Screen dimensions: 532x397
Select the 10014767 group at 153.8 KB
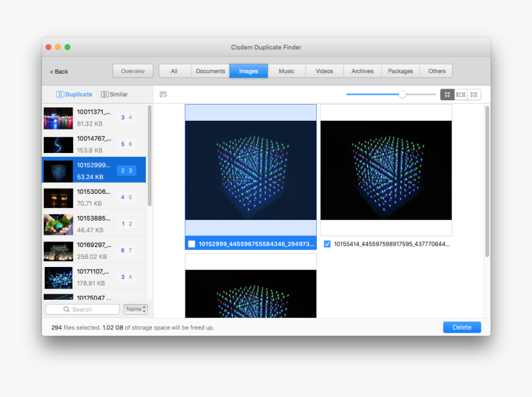[x=94, y=144]
